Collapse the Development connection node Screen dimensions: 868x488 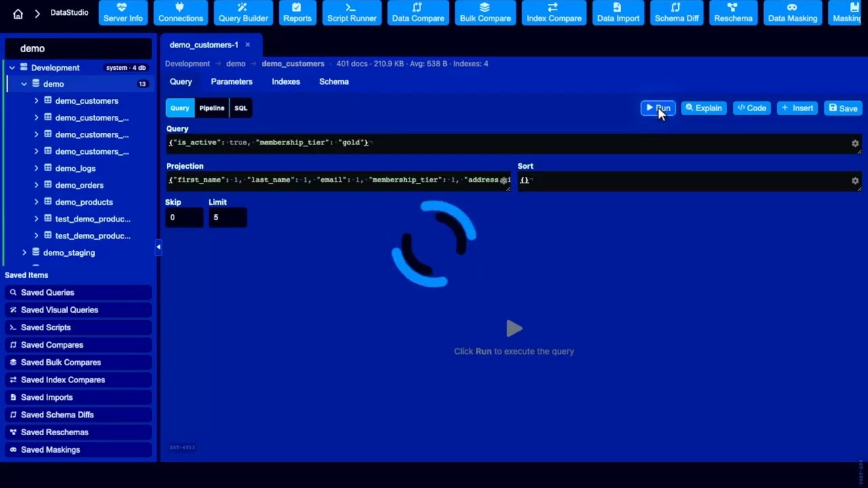click(12, 68)
